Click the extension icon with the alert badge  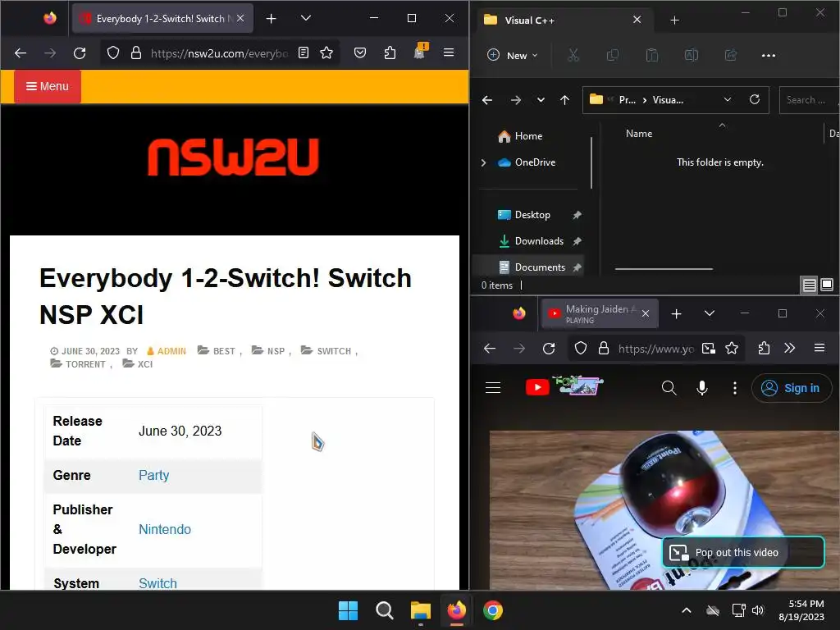pyautogui.click(x=420, y=52)
